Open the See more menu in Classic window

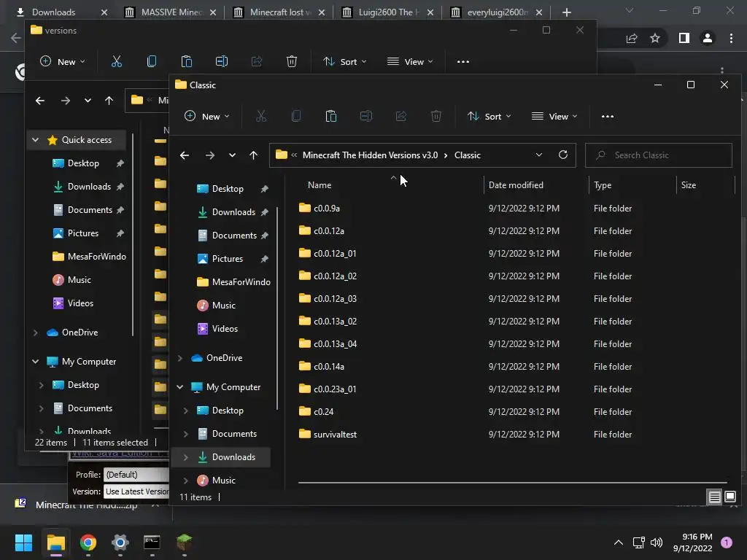pyautogui.click(x=608, y=116)
